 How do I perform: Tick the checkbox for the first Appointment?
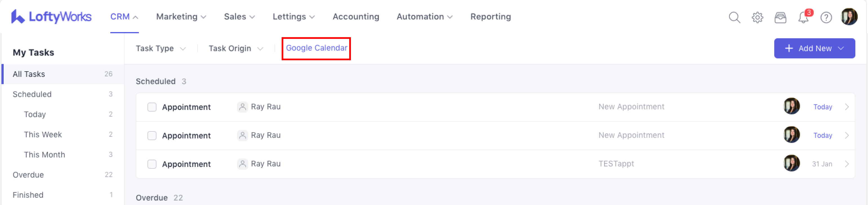tap(152, 107)
